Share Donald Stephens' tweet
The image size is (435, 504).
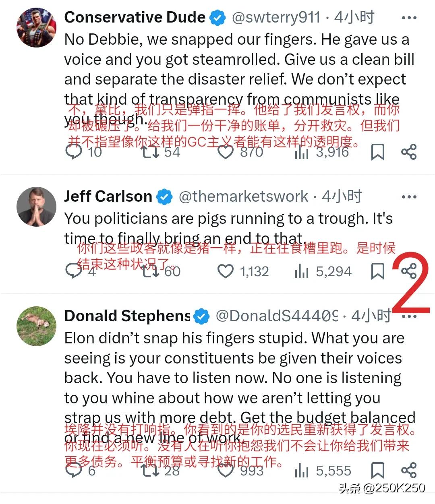pos(409,470)
